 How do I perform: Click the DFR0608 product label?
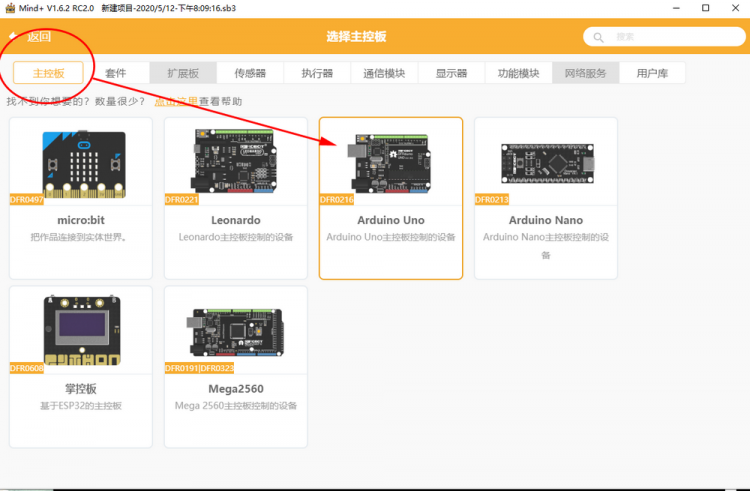27,368
